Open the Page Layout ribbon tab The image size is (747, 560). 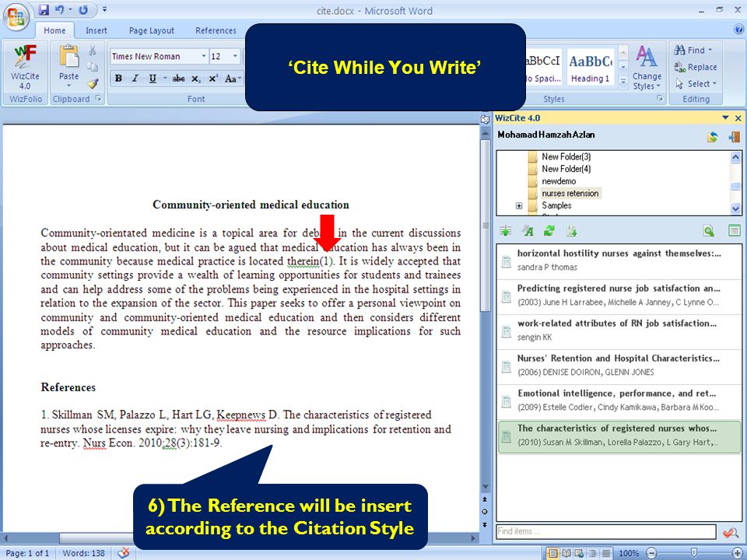point(152,30)
